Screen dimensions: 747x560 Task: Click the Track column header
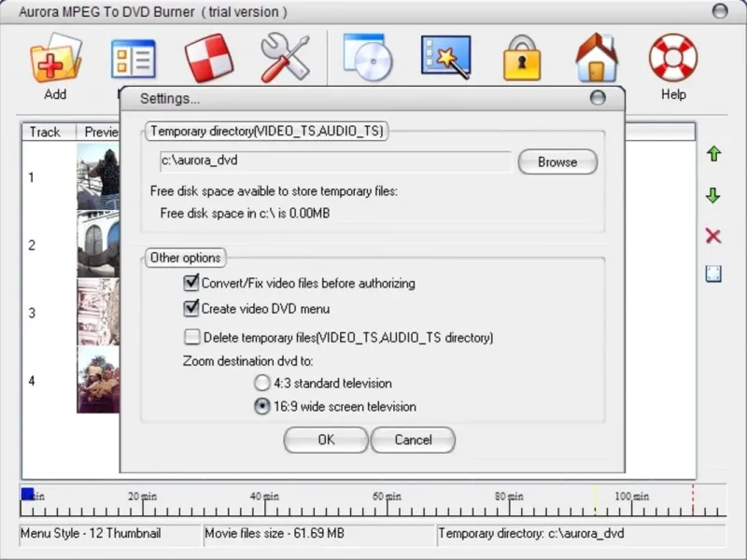point(49,132)
